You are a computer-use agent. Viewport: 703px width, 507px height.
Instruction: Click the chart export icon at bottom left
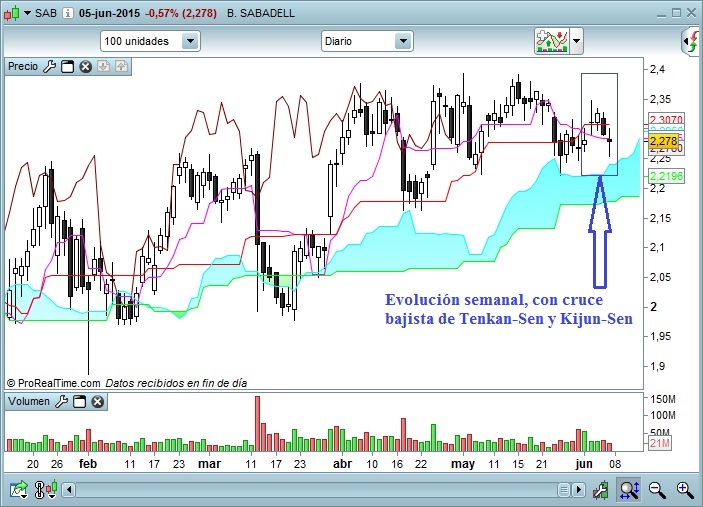pyautogui.click(x=18, y=490)
